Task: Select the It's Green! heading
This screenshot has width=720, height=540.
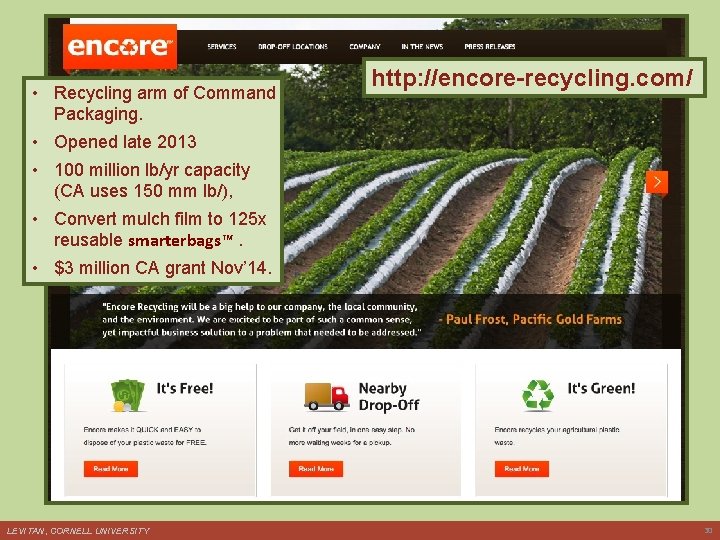Action: pyautogui.click(x=602, y=388)
